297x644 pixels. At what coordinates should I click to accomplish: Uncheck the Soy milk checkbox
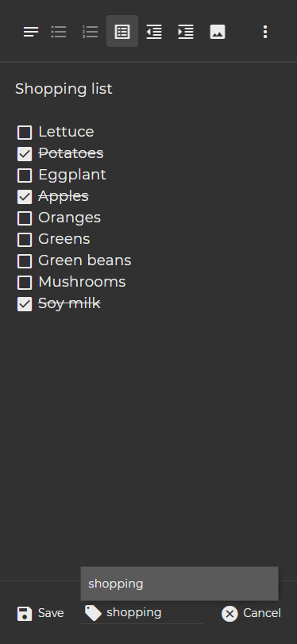click(x=25, y=304)
